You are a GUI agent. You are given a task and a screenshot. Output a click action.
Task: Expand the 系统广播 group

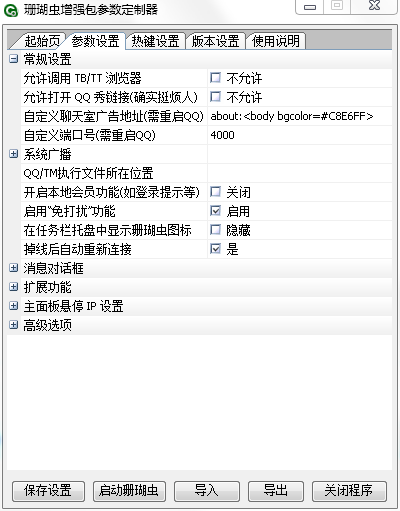pyautogui.click(x=13, y=154)
